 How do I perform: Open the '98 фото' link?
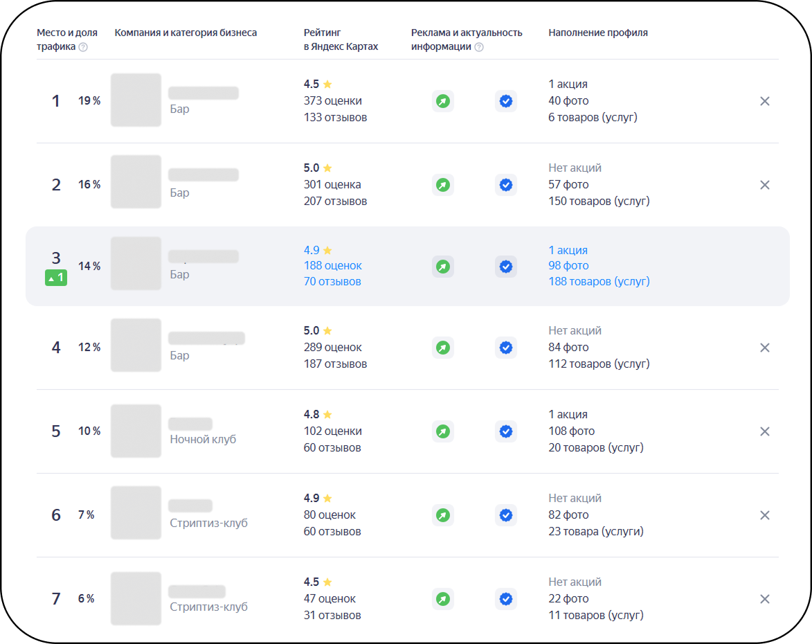pos(568,266)
